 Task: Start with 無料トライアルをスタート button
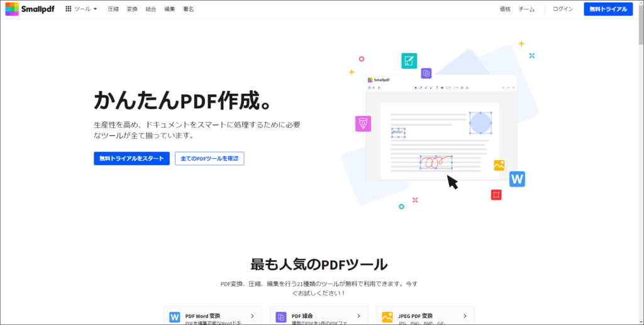[x=131, y=158]
